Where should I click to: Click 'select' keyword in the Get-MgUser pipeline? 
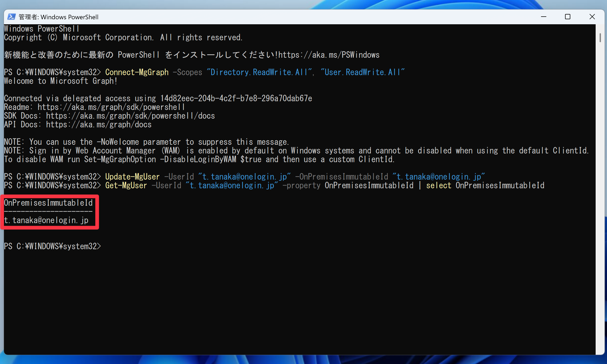coord(439,185)
